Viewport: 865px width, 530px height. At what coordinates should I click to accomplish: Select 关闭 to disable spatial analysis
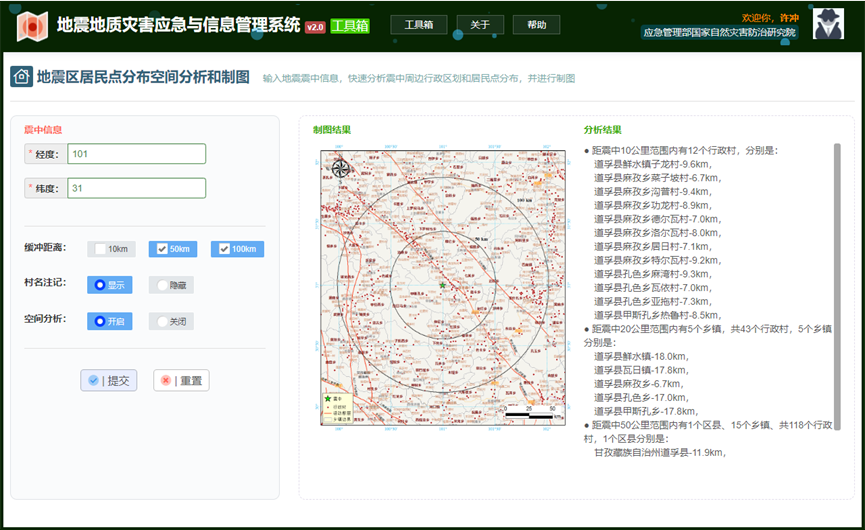(x=171, y=322)
